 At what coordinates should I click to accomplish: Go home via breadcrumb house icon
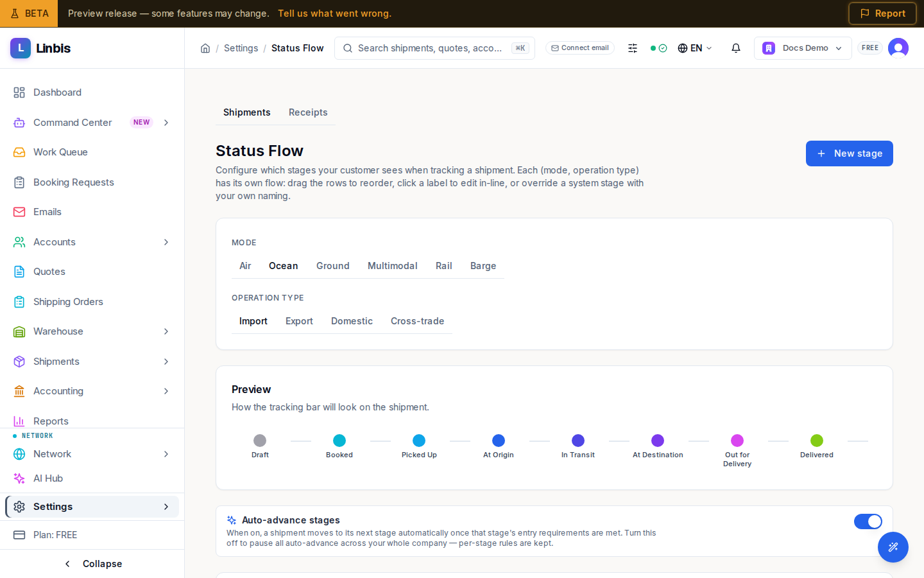[205, 48]
